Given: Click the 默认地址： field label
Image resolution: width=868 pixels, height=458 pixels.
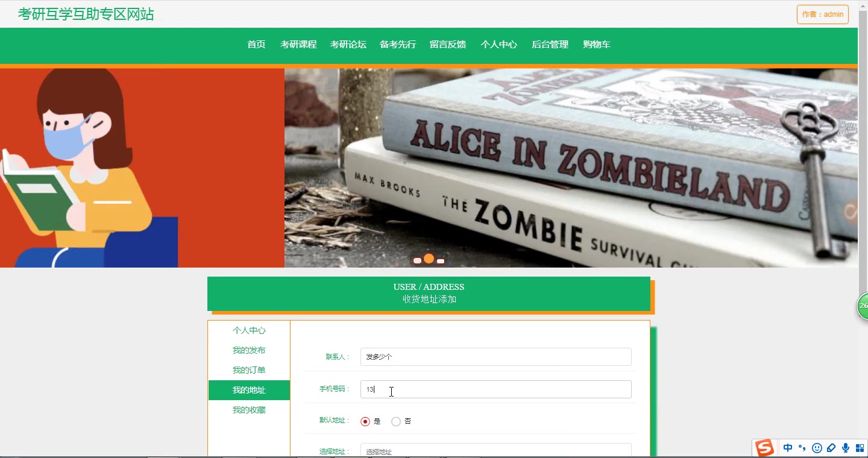Looking at the screenshot, I should click(x=335, y=420).
